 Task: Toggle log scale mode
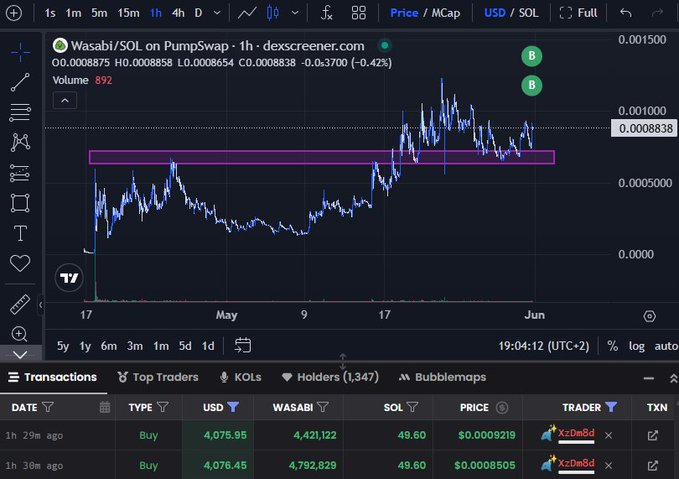[x=637, y=346]
